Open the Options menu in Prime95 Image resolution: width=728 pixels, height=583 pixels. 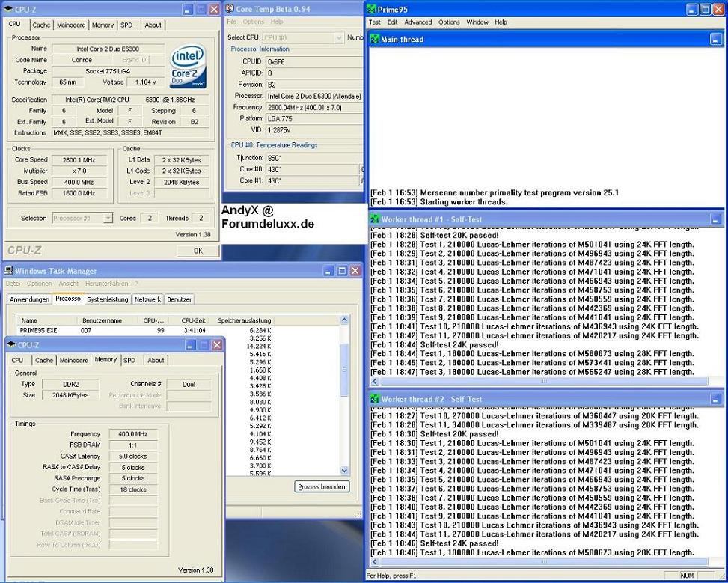pos(449,22)
